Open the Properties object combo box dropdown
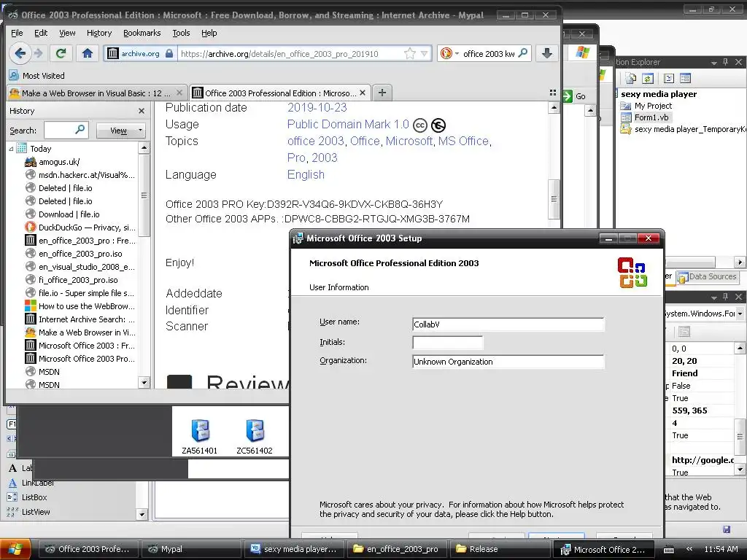Viewport: 747px width, 560px height. tap(740, 314)
